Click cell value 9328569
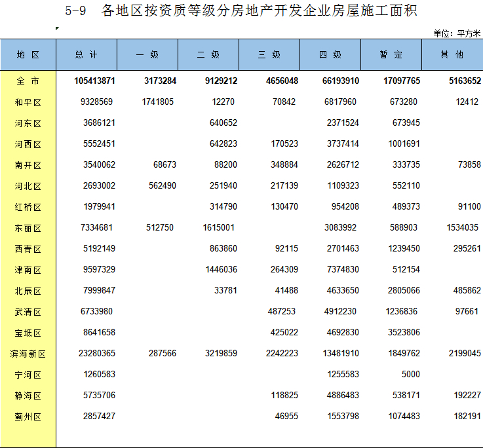The height and width of the screenshot is (448, 483). click(97, 102)
